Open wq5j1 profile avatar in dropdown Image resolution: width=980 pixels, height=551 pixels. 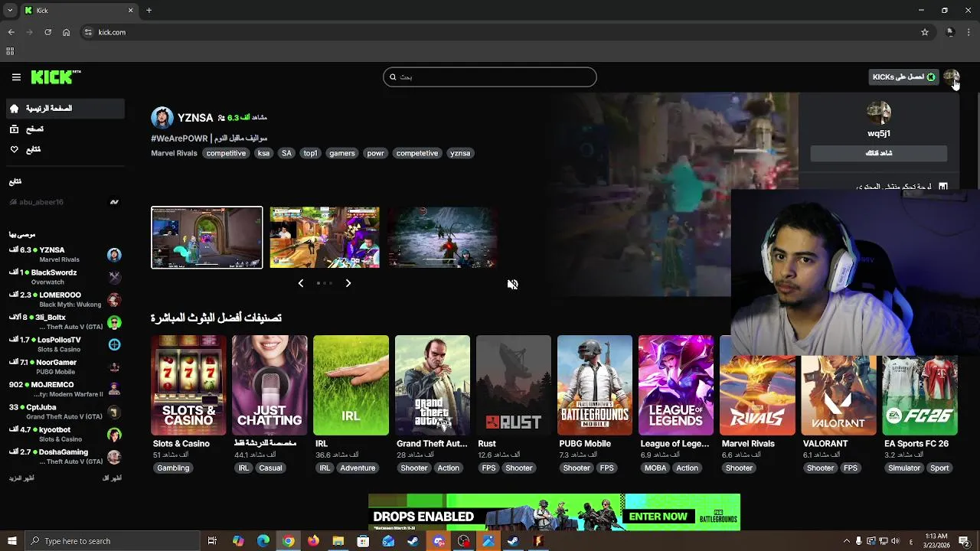tap(879, 113)
